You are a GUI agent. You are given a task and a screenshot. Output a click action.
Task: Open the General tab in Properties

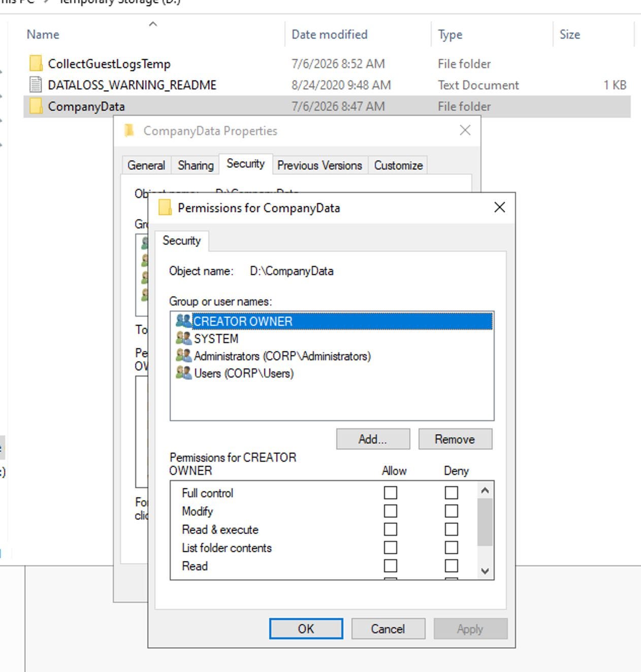click(x=146, y=165)
